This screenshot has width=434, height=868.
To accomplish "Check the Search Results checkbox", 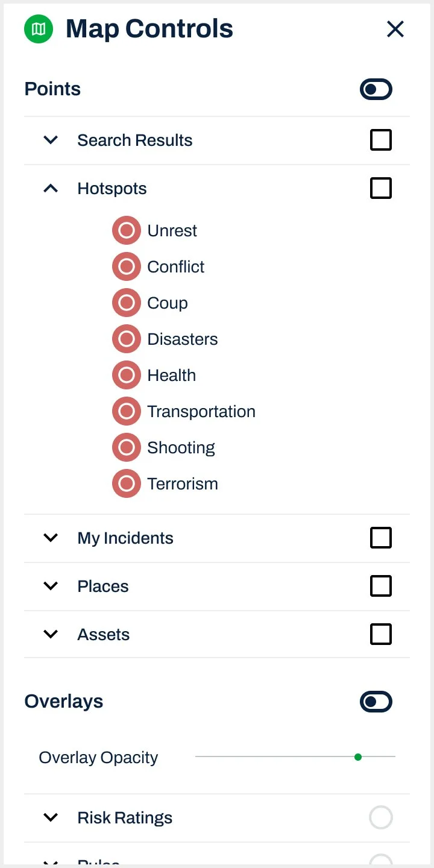I will click(x=381, y=140).
